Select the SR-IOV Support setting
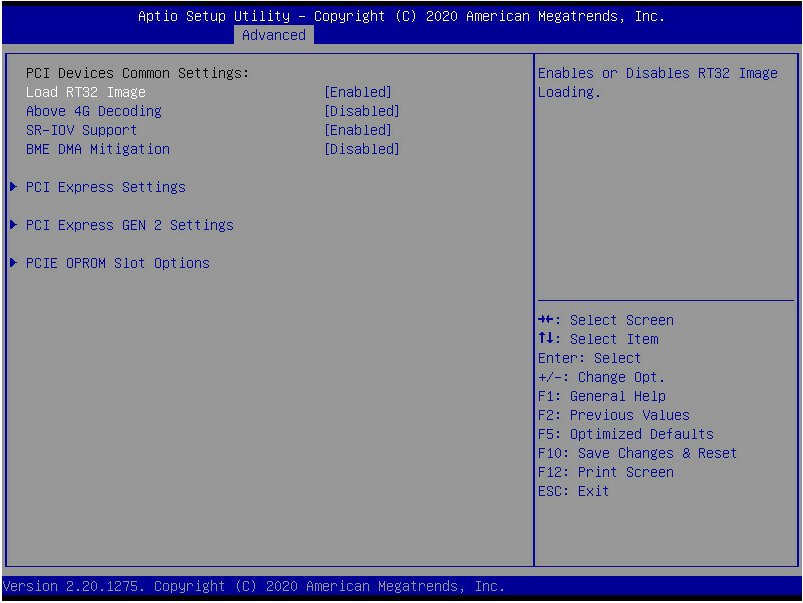This screenshot has width=803, height=603. [x=81, y=130]
